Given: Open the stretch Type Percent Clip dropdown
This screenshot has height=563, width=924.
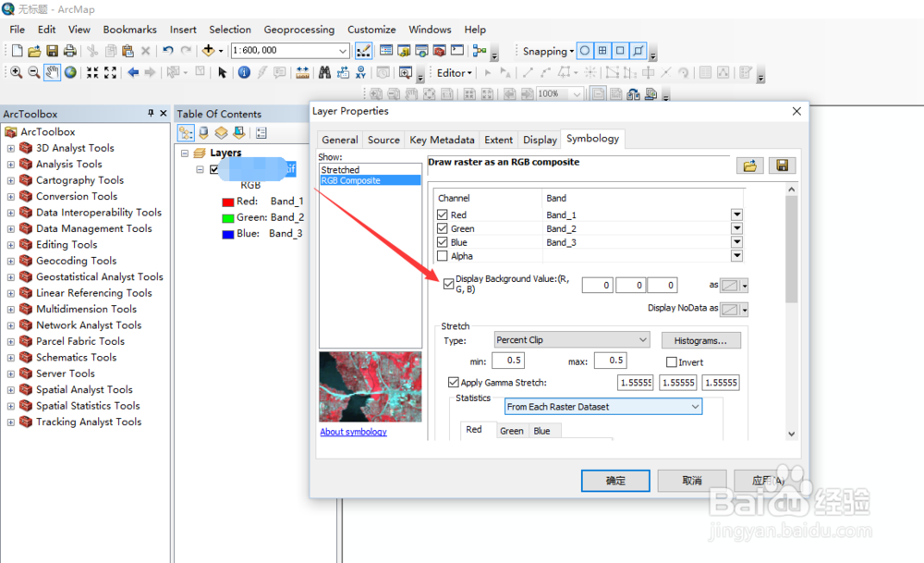Looking at the screenshot, I should pos(572,339).
